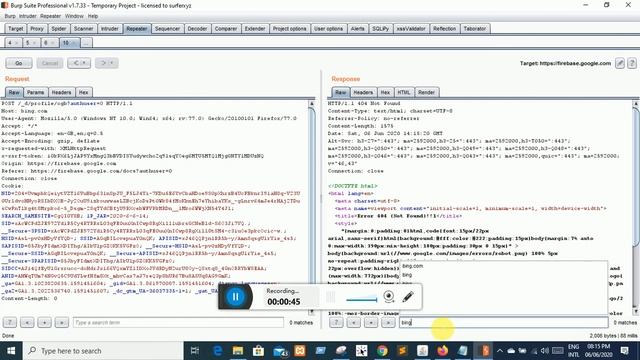Screen dimensions: 640x360
Task: Click the Burp Suite taskbar icon
Action: pyautogui.click(x=484, y=351)
